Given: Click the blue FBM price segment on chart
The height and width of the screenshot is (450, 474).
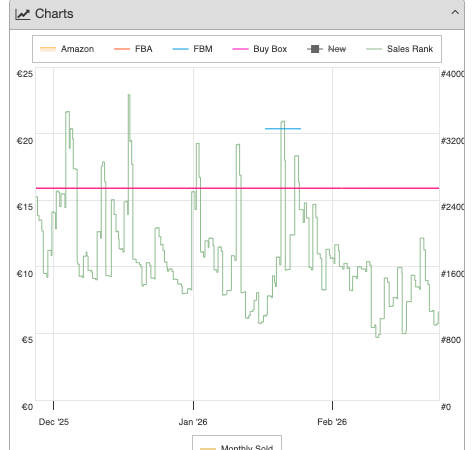Looking at the screenshot, I should (283, 129).
